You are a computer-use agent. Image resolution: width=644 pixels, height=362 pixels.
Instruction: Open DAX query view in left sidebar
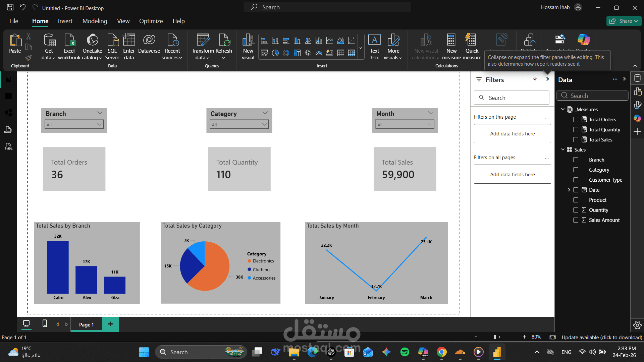pyautogui.click(x=8, y=130)
